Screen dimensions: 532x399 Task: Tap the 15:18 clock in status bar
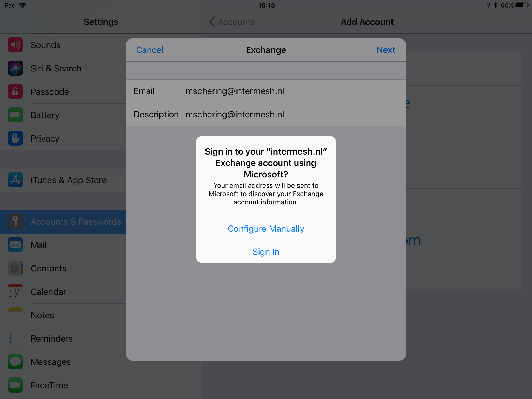click(x=267, y=5)
